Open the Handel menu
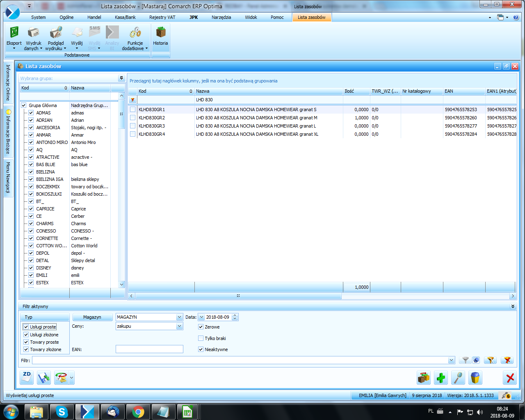 pyautogui.click(x=94, y=17)
